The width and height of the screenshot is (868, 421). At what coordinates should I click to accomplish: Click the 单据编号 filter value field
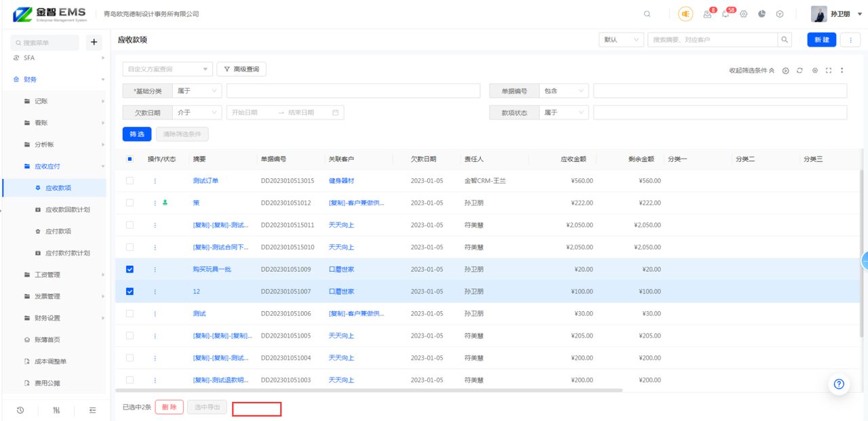720,91
